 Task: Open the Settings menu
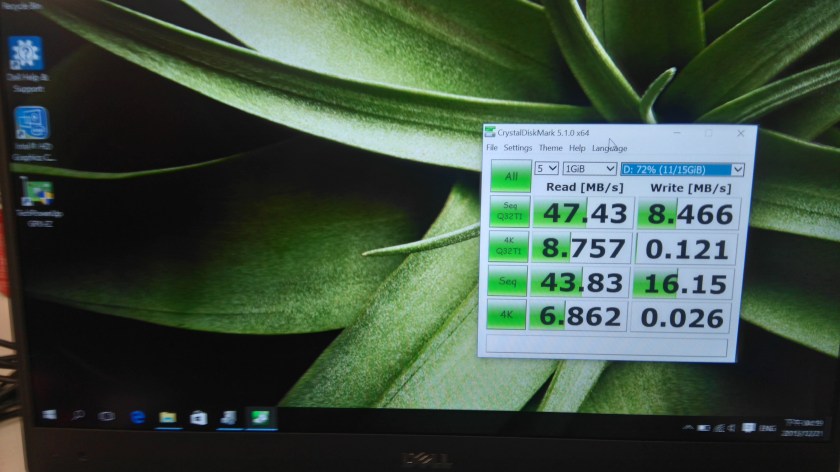click(518, 148)
